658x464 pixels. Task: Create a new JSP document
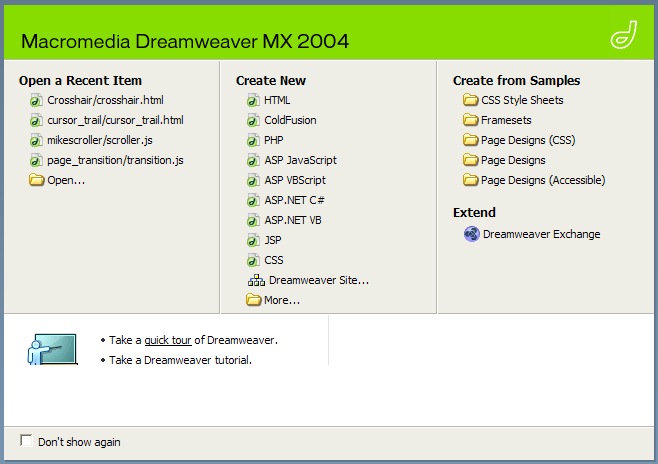[273, 240]
